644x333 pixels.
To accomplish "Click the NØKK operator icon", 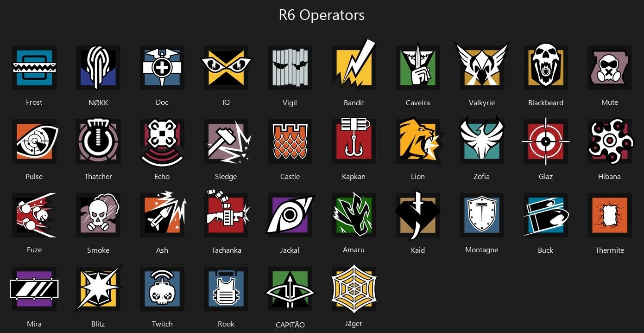I will pos(98,68).
